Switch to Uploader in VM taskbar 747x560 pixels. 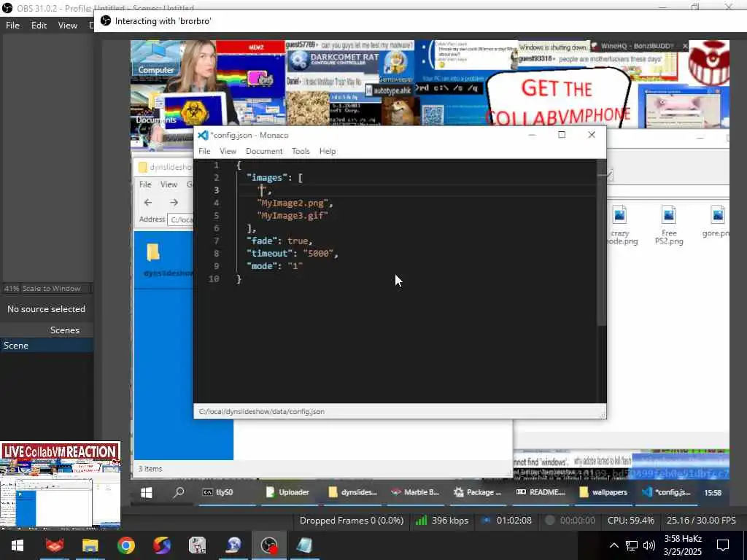coord(287,492)
